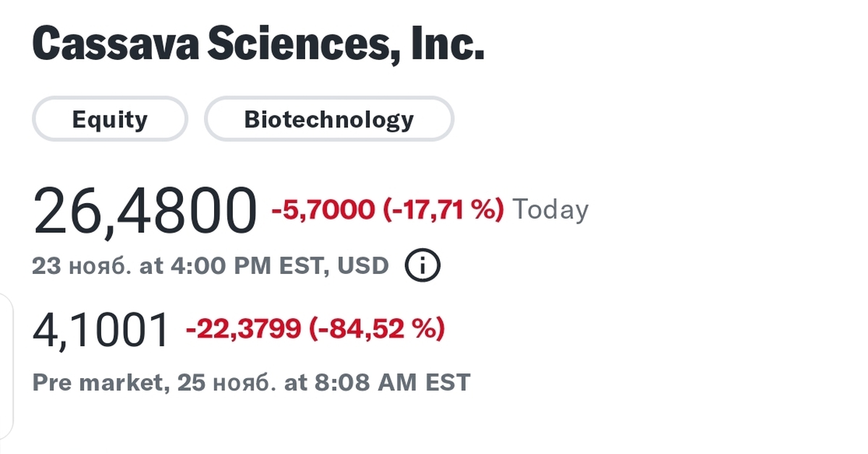Click the -5,7000 daily change value

pyautogui.click(x=323, y=210)
